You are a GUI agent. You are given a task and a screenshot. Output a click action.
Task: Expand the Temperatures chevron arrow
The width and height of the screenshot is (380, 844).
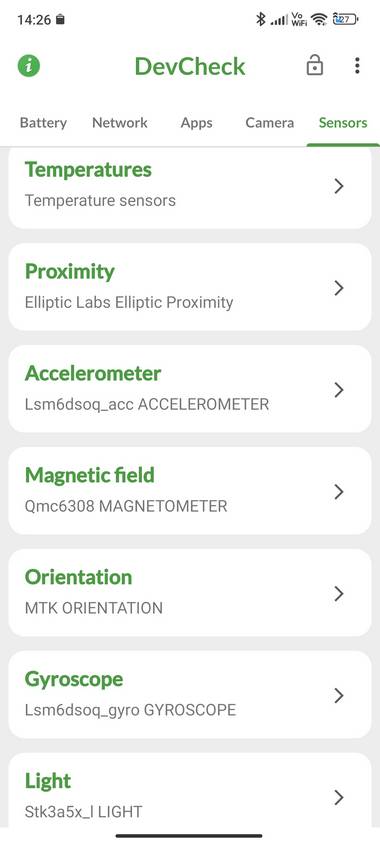coord(339,186)
